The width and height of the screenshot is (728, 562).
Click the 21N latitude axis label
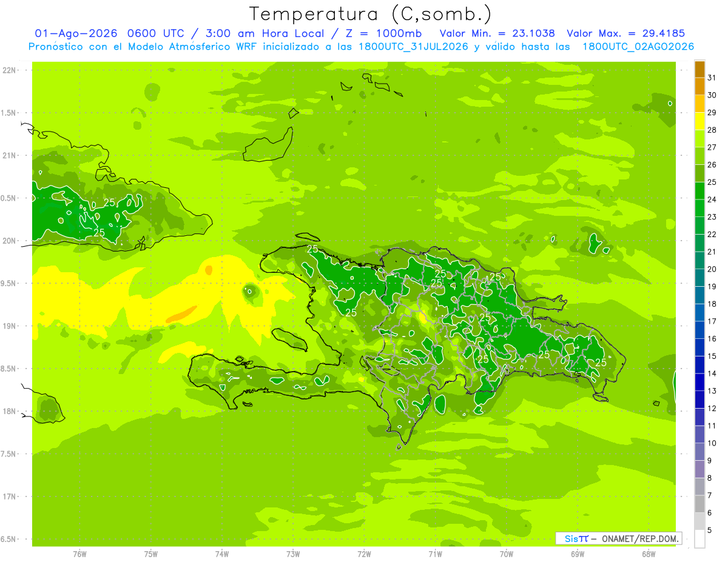click(10, 156)
